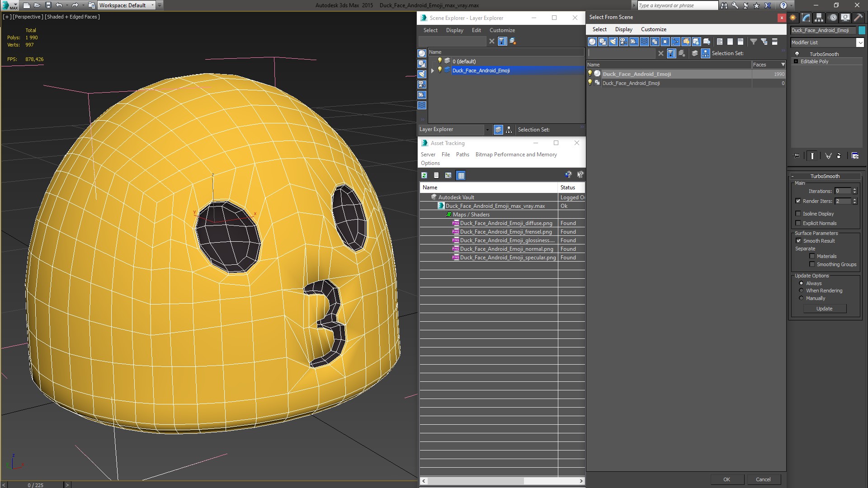
Task: Toggle Display Lights filter in Select From Scene
Action: click(x=613, y=42)
